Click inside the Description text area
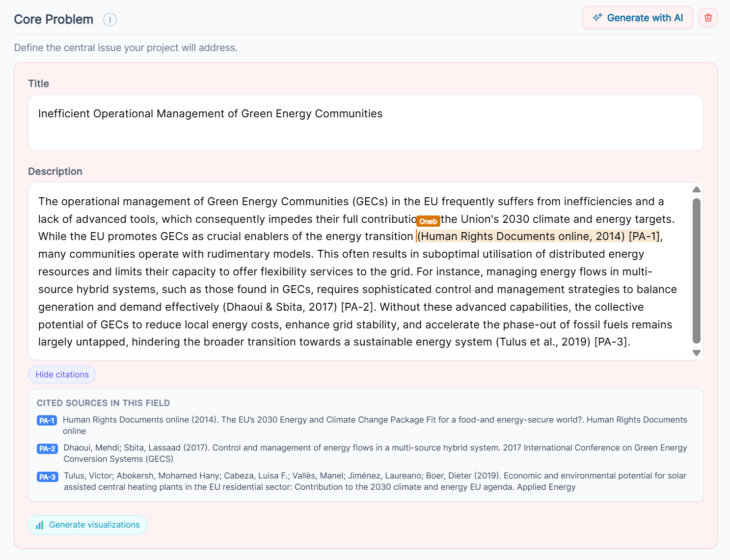 click(360, 271)
